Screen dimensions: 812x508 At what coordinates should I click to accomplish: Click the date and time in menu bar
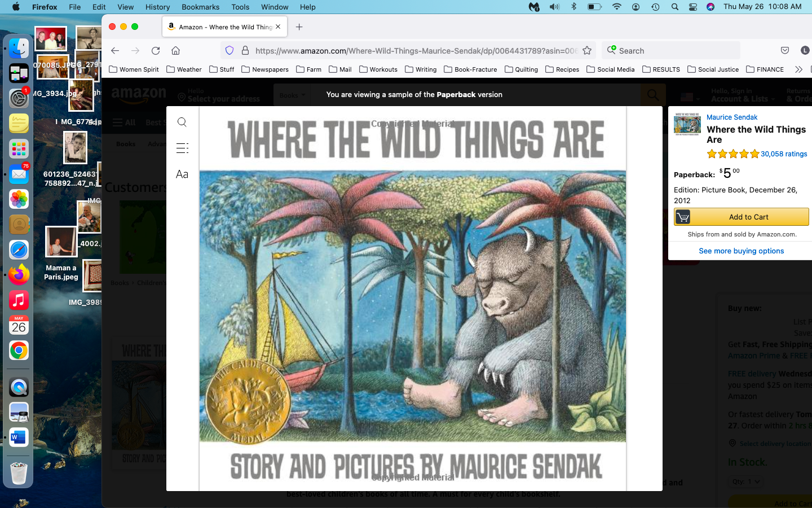pyautogui.click(x=762, y=7)
